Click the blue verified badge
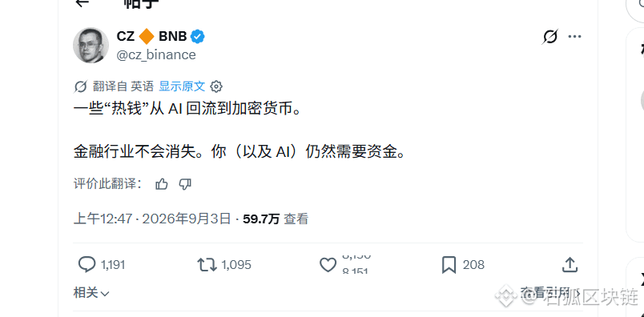644x317 pixels. (198, 37)
